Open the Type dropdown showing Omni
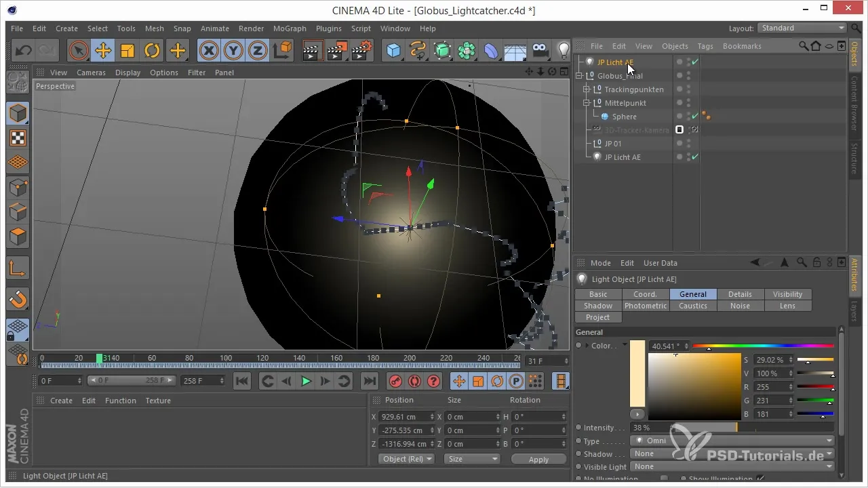The width and height of the screenshot is (868, 488). click(732, 441)
